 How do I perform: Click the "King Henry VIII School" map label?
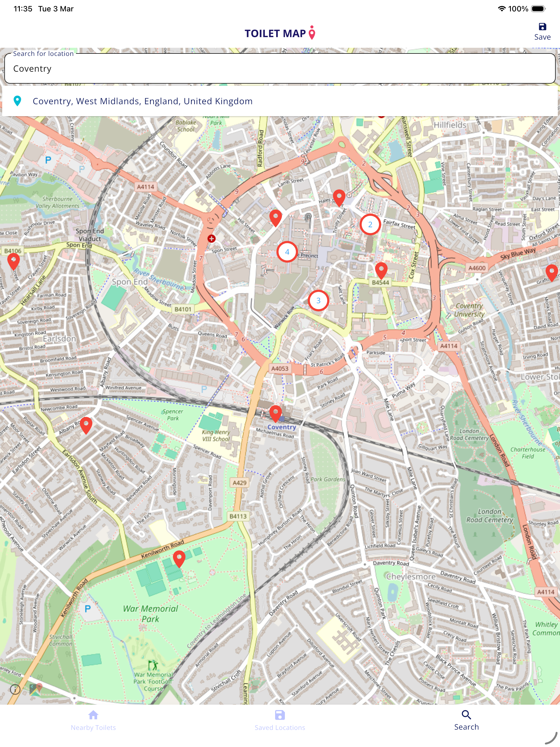216,436
